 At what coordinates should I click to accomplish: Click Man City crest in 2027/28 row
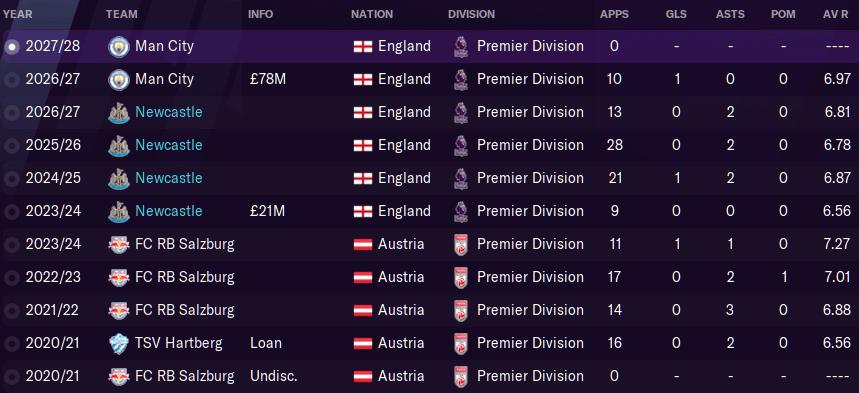[119, 47]
